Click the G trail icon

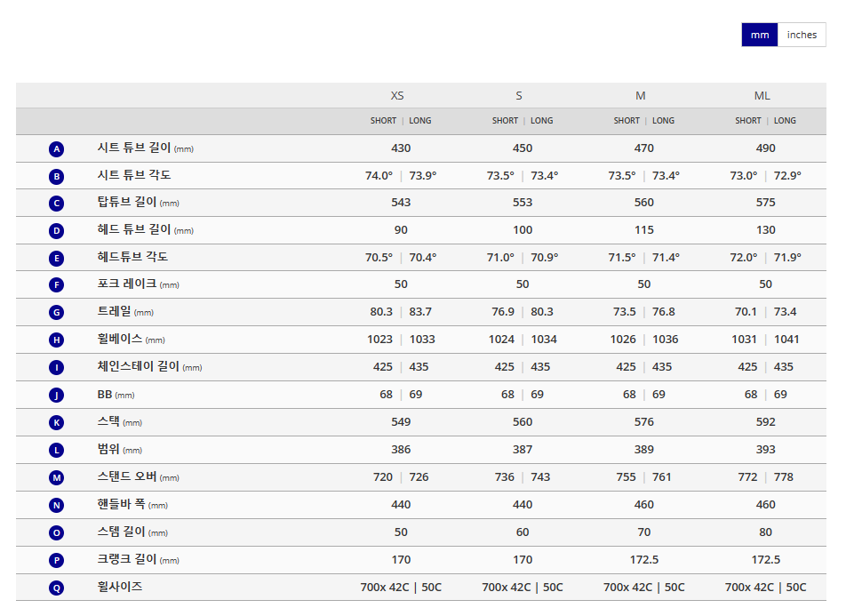click(x=56, y=312)
